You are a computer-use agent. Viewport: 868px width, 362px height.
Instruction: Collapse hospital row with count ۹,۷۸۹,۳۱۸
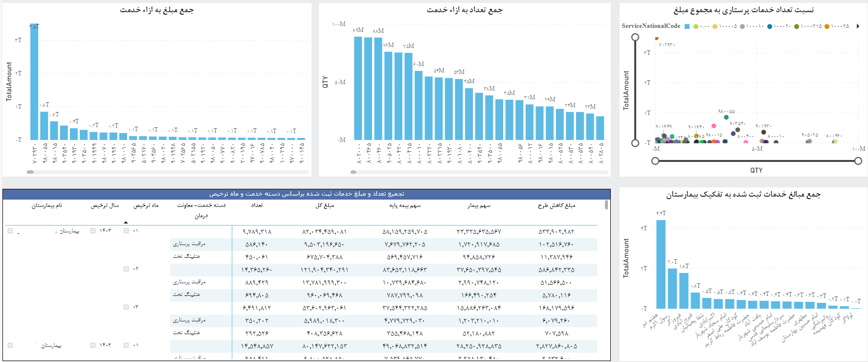click(10, 231)
